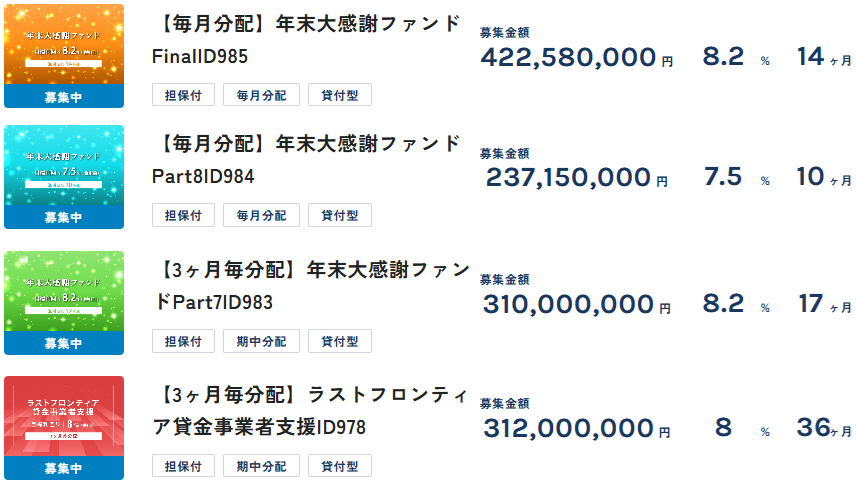Open the green Part7ID983 fund thumbnail
Viewport: 857px width, 484px height.
(x=64, y=291)
